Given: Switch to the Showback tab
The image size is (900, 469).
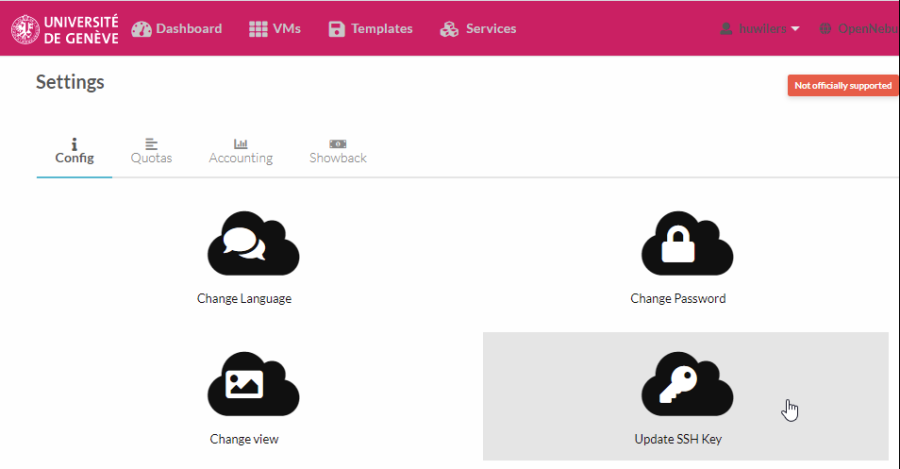Looking at the screenshot, I should point(337,151).
